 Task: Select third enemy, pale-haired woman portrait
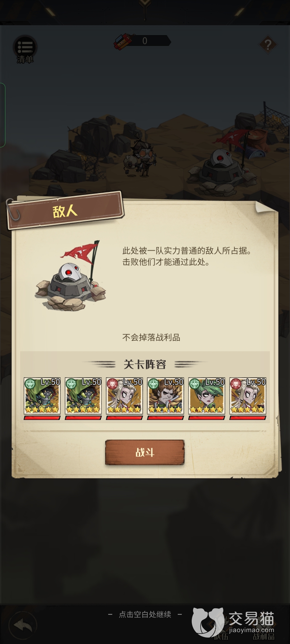coord(124,396)
